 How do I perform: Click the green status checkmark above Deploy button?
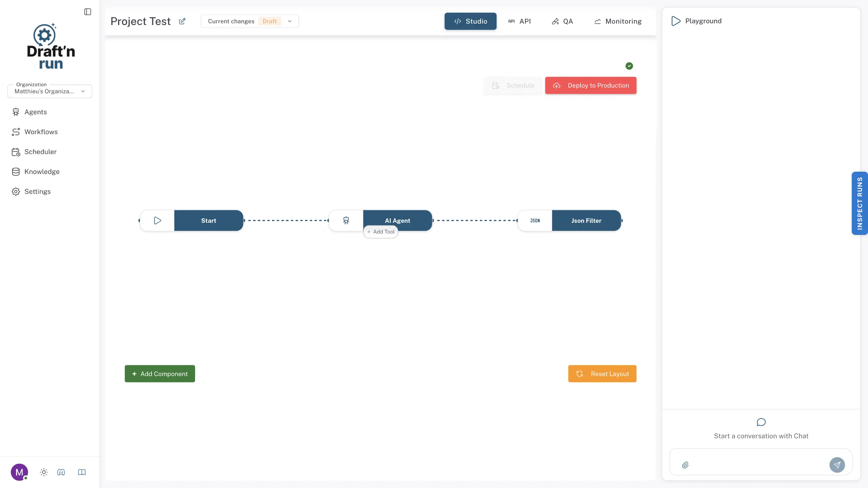(629, 66)
